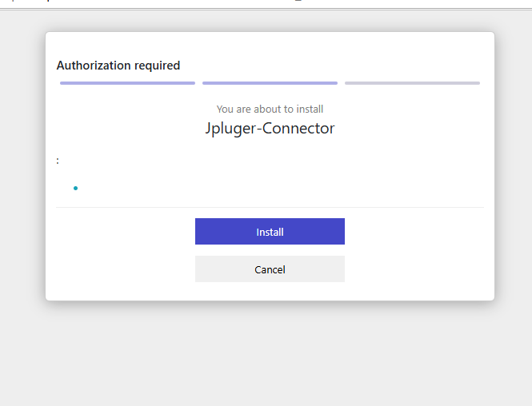Select the second progress step bar
Viewport: 532px width, 406px height.
pos(270,83)
